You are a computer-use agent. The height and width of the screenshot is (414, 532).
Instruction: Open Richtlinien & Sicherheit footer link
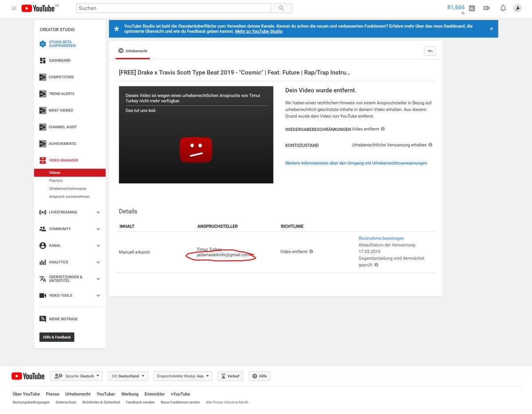coord(101,402)
